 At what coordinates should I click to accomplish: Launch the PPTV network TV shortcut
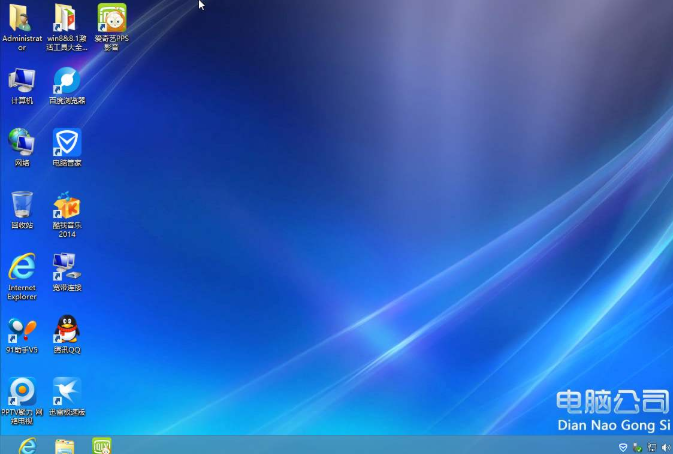(22, 391)
